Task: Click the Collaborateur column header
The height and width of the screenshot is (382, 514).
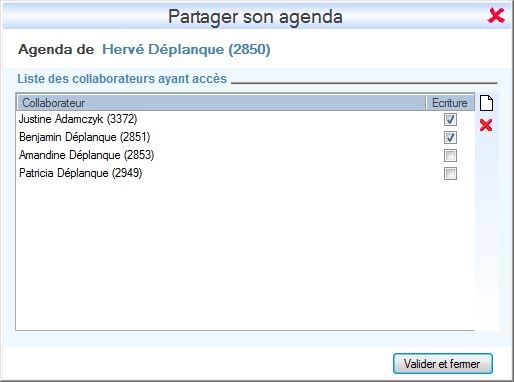Action: pos(221,103)
